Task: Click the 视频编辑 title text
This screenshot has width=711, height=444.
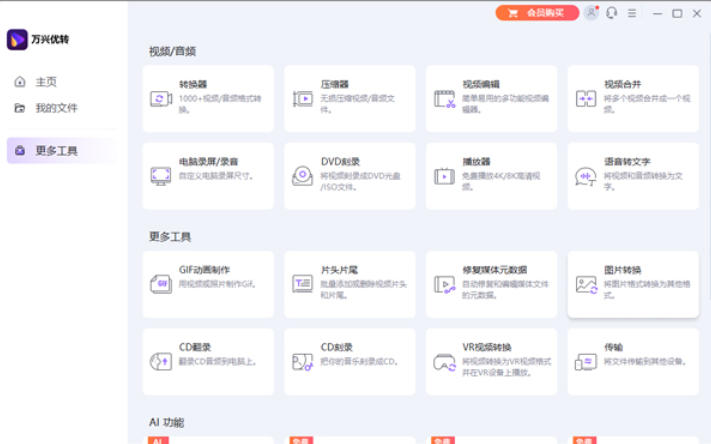Action: (481, 84)
